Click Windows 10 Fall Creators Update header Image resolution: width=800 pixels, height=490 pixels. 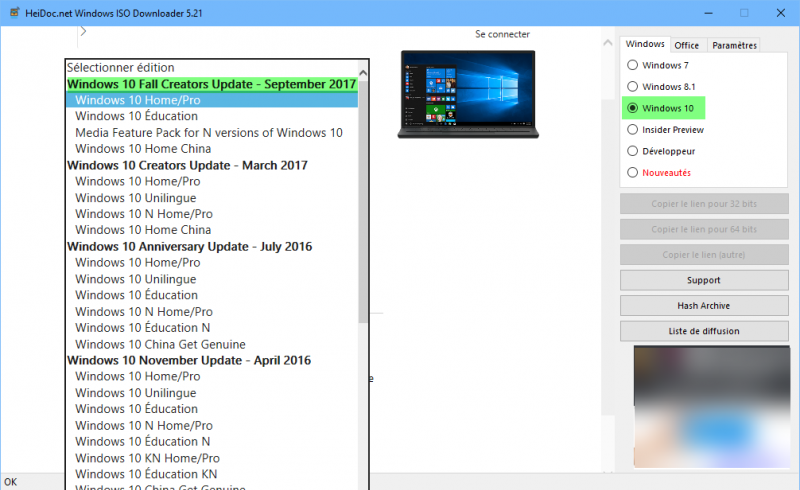click(212, 84)
